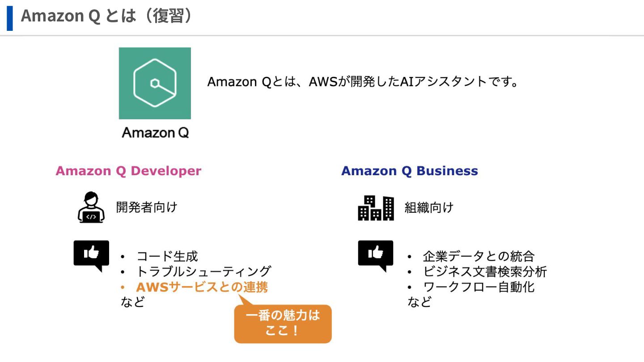
Task: Click the orange 一番の魅力はここ！ callout
Action: (x=283, y=323)
